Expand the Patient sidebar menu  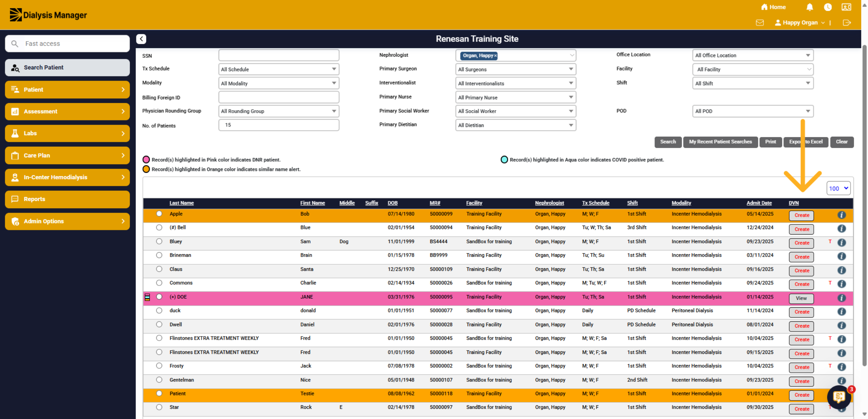tap(67, 90)
